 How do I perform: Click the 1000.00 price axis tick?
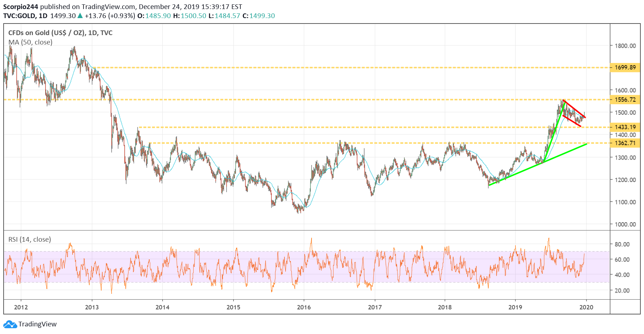coord(625,224)
